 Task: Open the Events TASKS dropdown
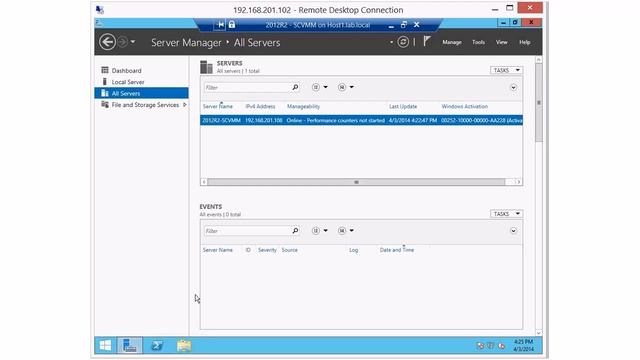coord(506,214)
